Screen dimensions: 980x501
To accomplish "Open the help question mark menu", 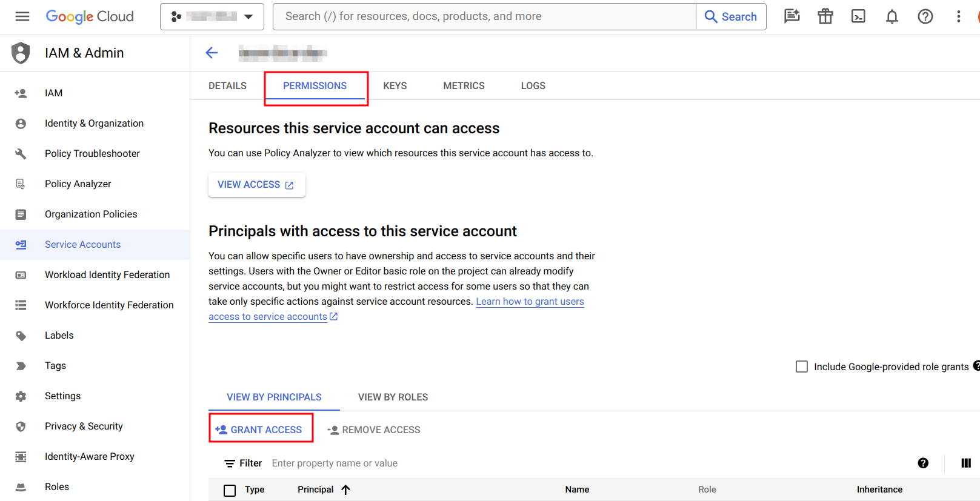I will click(925, 16).
